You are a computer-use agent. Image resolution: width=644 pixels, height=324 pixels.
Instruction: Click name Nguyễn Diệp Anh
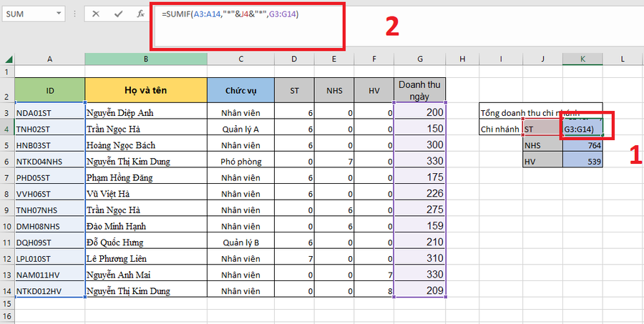point(119,113)
